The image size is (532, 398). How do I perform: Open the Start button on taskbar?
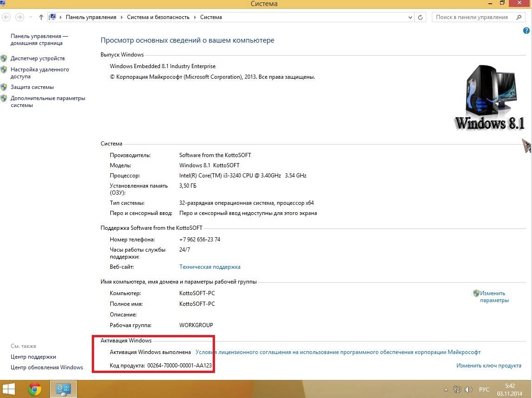8,389
